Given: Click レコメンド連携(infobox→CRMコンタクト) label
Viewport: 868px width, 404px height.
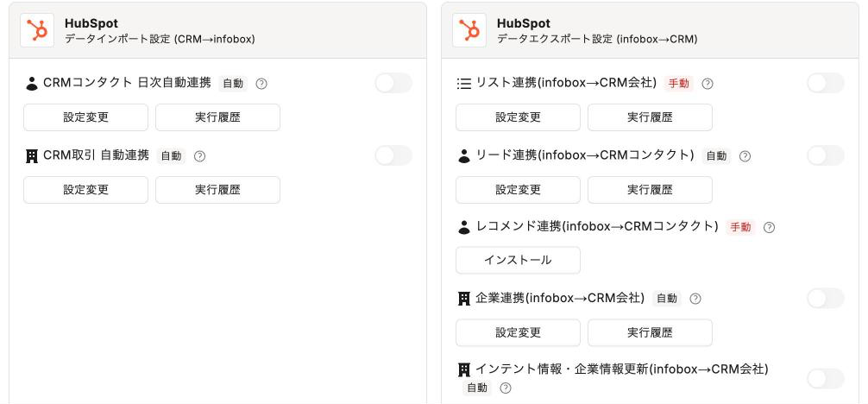Looking at the screenshot, I should click(597, 227).
